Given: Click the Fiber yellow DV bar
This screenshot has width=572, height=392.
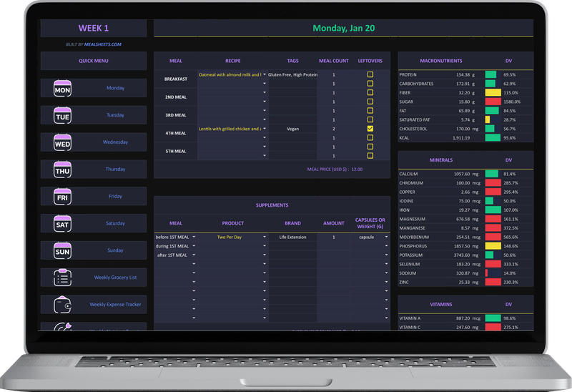Looking at the screenshot, I should tap(493, 93).
